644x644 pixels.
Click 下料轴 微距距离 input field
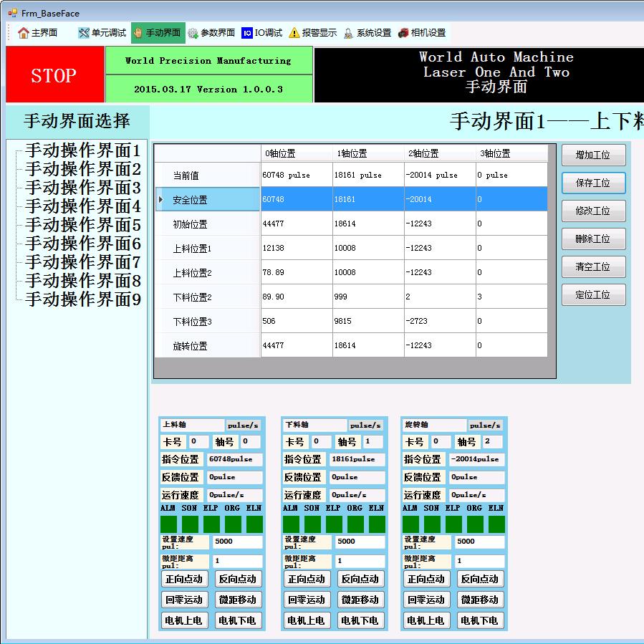(360, 561)
